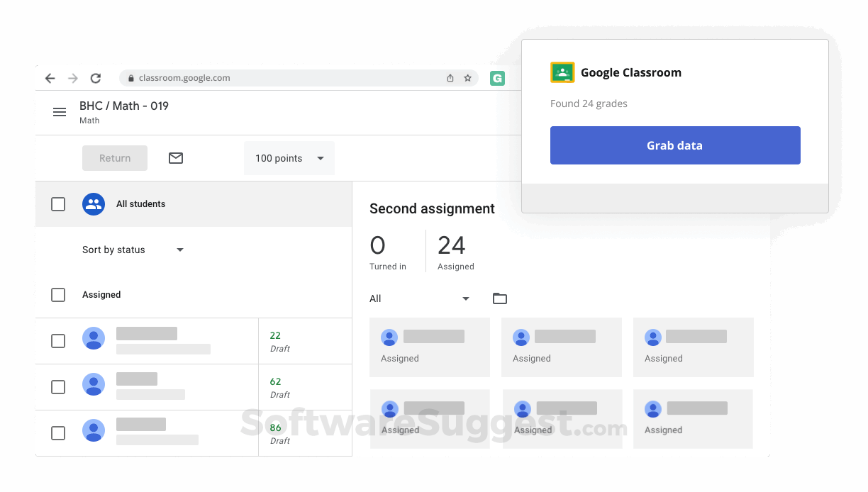Open the green G extension icon

[498, 78]
